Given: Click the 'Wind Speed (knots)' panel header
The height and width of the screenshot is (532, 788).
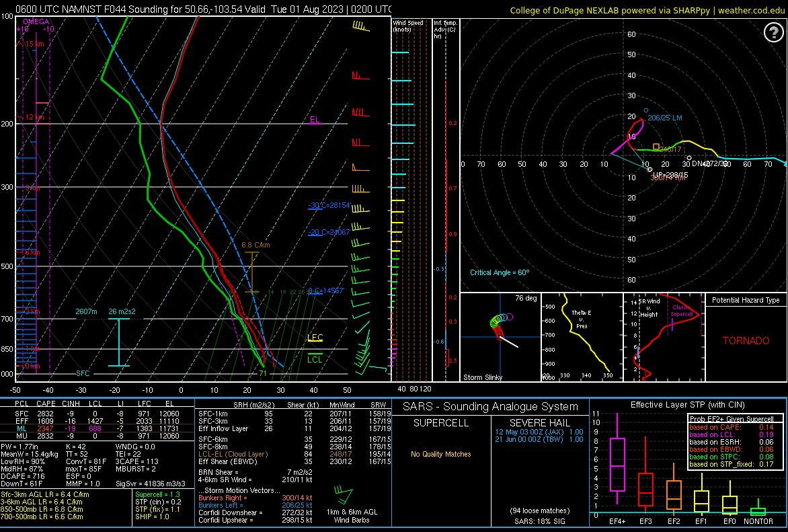Looking at the screenshot, I should (408, 26).
